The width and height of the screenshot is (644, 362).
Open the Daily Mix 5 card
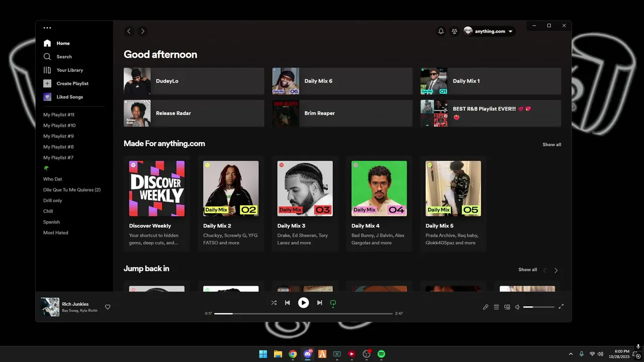click(x=453, y=204)
